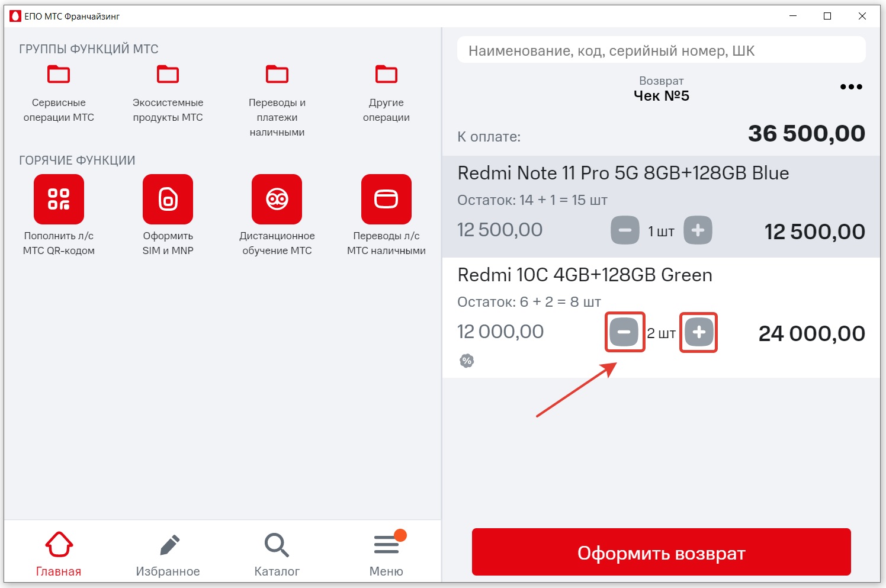
Task: Increase quantity of Redmi 10C Green
Action: click(x=699, y=332)
